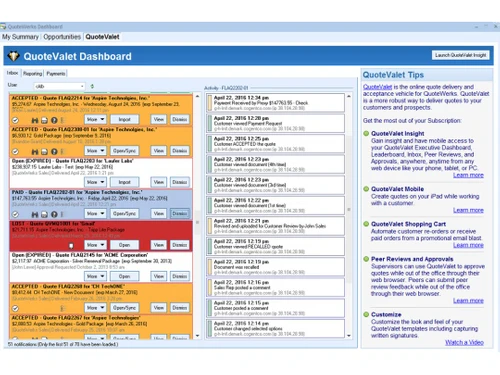
Task: Click printer icon in the PAID quote row
Action: click(x=44, y=214)
